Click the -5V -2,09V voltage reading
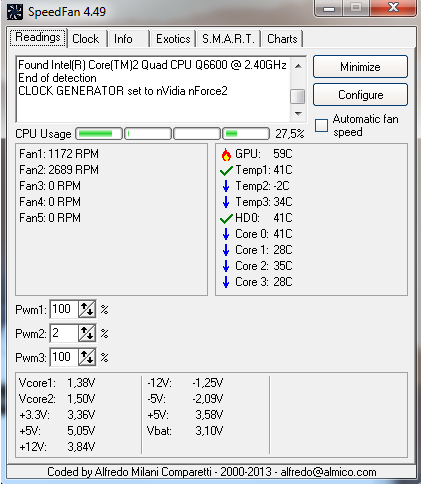The width and height of the screenshot is (422, 485). tap(185, 399)
